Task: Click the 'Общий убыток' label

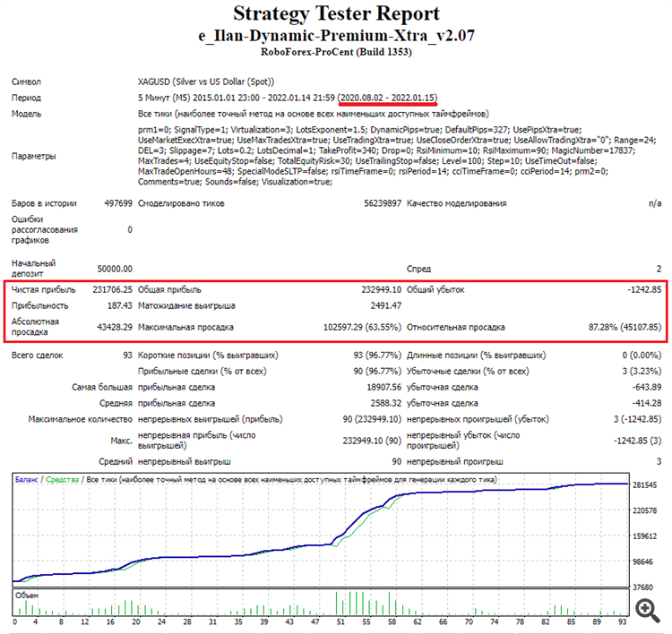Action: 435,289
